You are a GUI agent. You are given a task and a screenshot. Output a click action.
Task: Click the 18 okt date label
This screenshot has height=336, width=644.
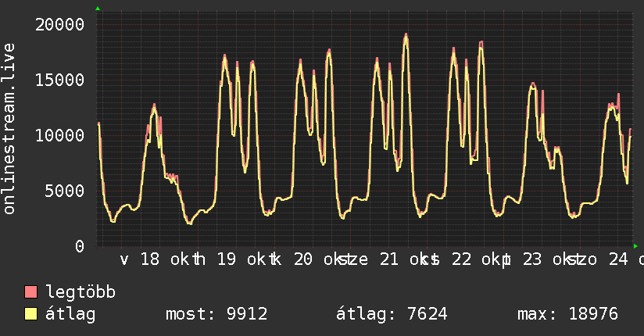tap(166, 259)
